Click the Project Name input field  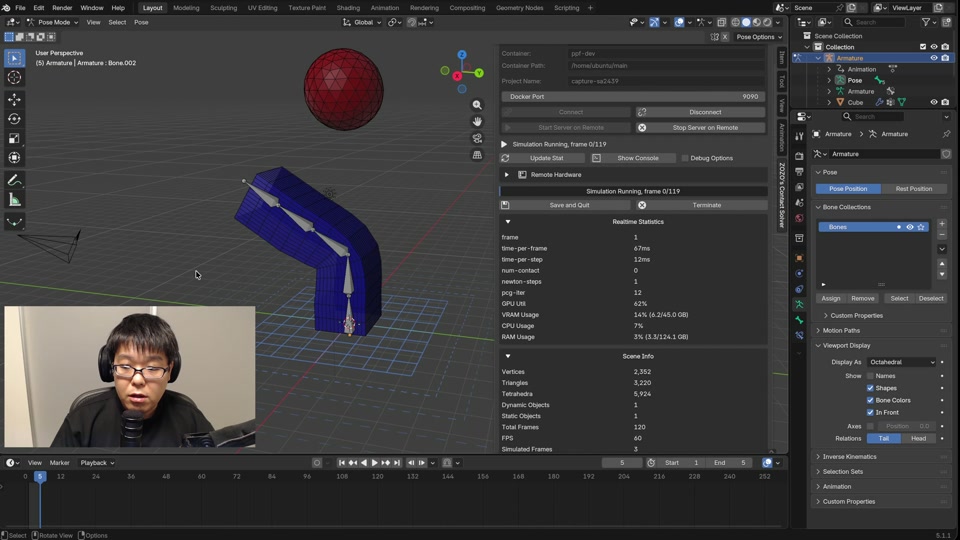coord(666,81)
